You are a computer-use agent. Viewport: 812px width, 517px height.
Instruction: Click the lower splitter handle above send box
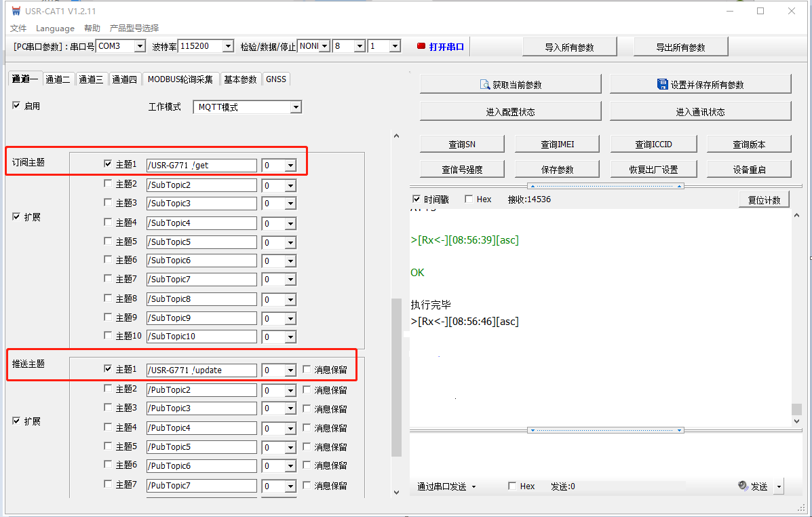[605, 430]
